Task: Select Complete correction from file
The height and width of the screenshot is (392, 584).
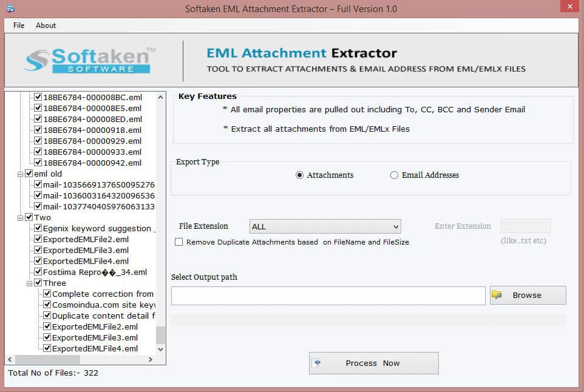Action: (x=103, y=294)
